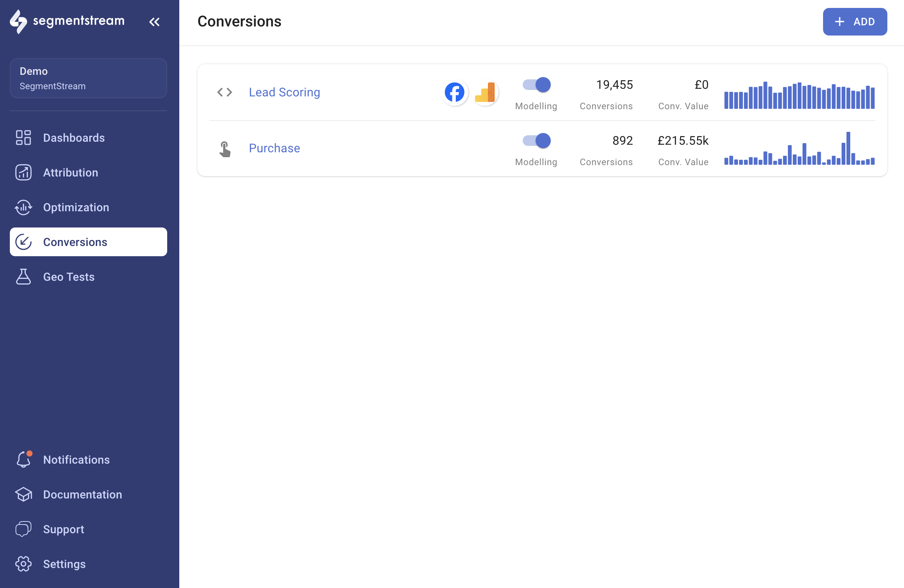The width and height of the screenshot is (904, 588).
Task: Turn off Modelling for Purchase
Action: [536, 141]
